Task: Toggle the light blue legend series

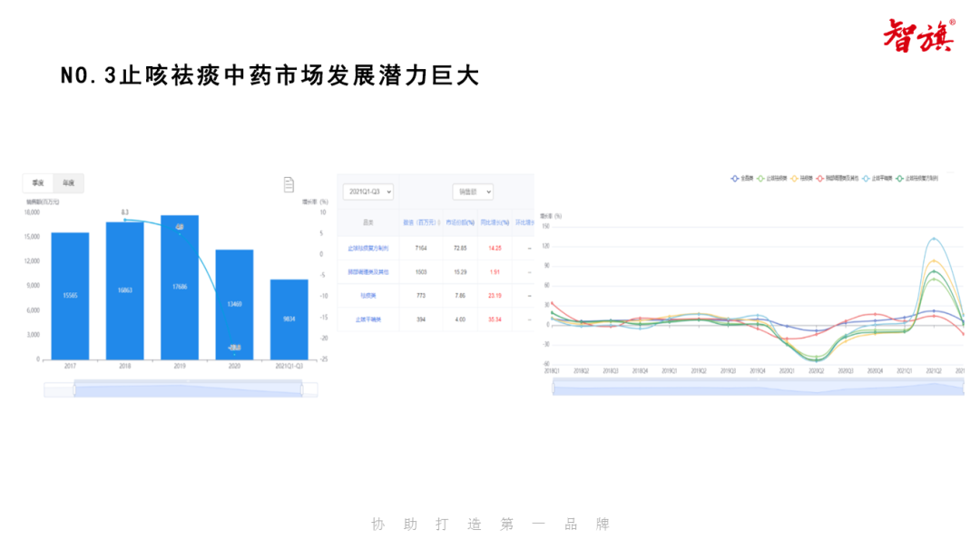Action: click(x=877, y=179)
